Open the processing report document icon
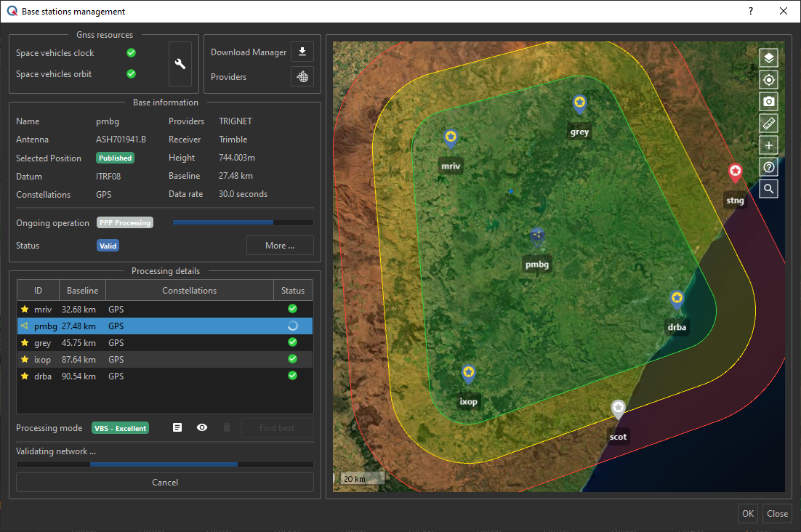The image size is (801, 532). (177, 427)
